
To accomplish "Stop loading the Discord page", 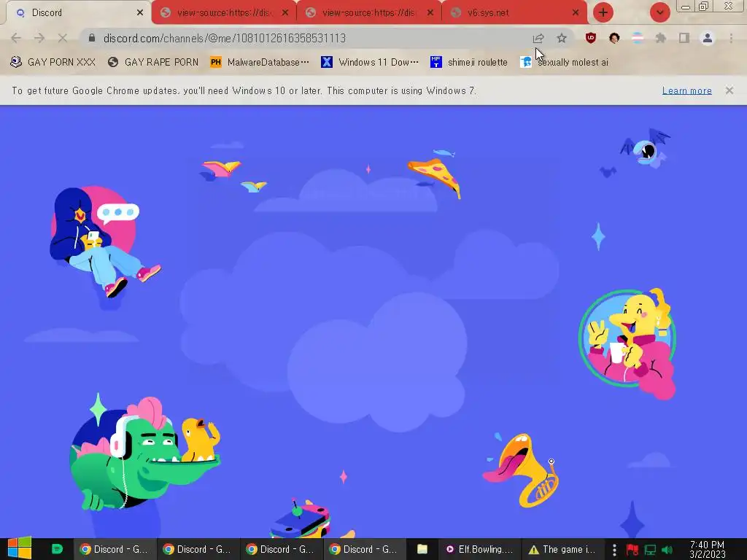I will point(63,38).
